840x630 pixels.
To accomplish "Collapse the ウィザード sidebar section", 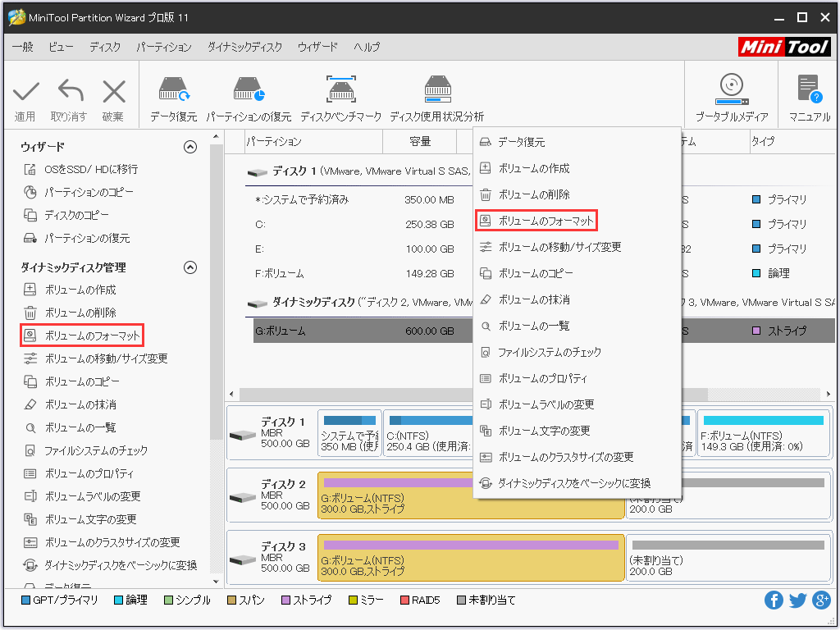I will click(190, 147).
